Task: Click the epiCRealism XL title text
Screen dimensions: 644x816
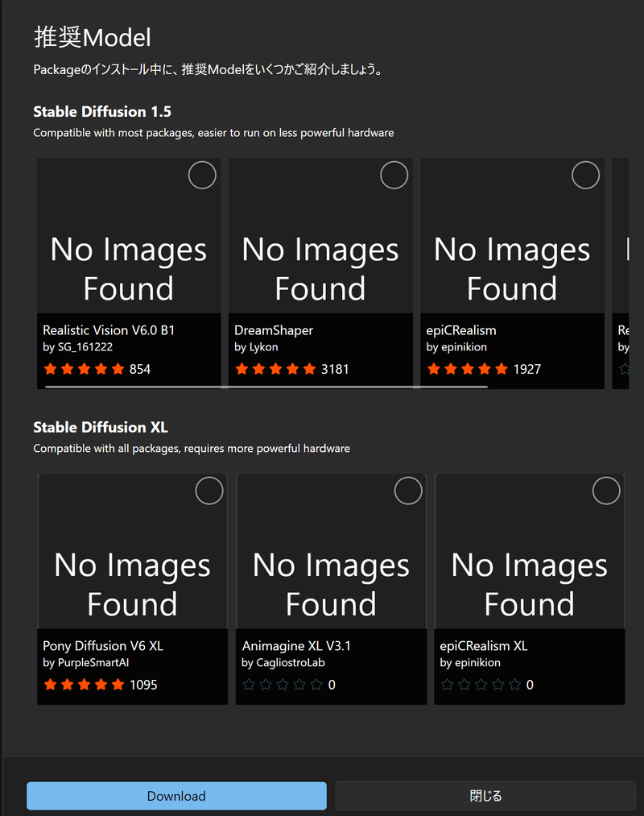Action: pyautogui.click(x=484, y=646)
